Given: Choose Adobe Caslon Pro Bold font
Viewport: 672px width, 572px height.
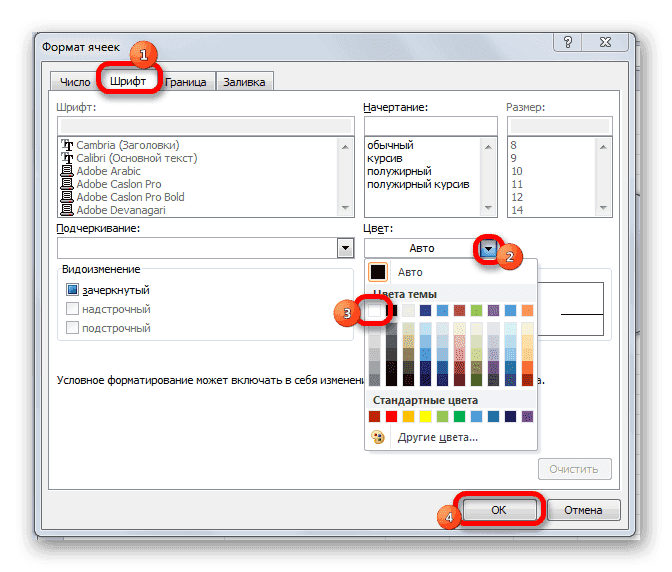Looking at the screenshot, I should pos(130,197).
